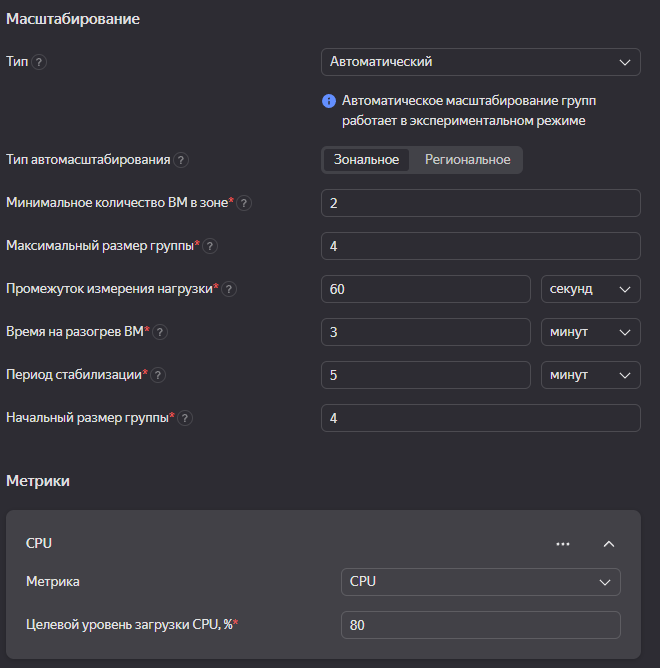Image resolution: width=660 pixels, height=668 pixels.
Task: Show hint for Начальный размер группы
Action: (x=184, y=418)
